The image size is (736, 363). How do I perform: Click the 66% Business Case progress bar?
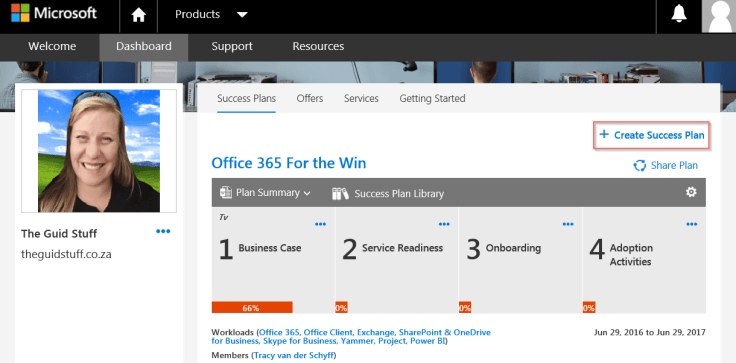point(252,308)
